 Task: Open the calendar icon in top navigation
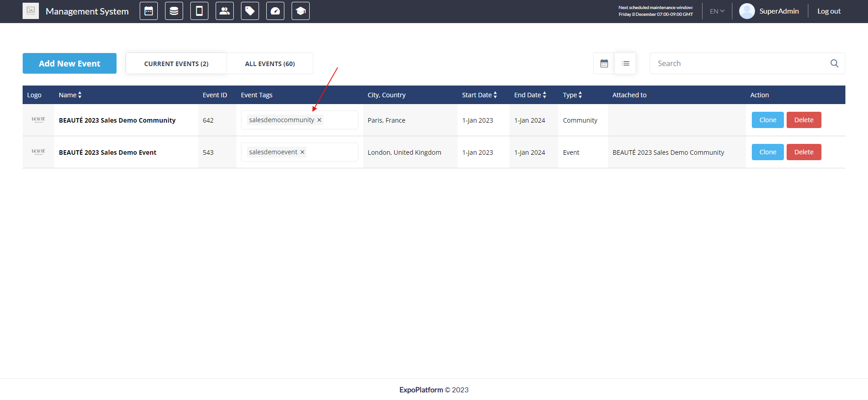click(149, 11)
